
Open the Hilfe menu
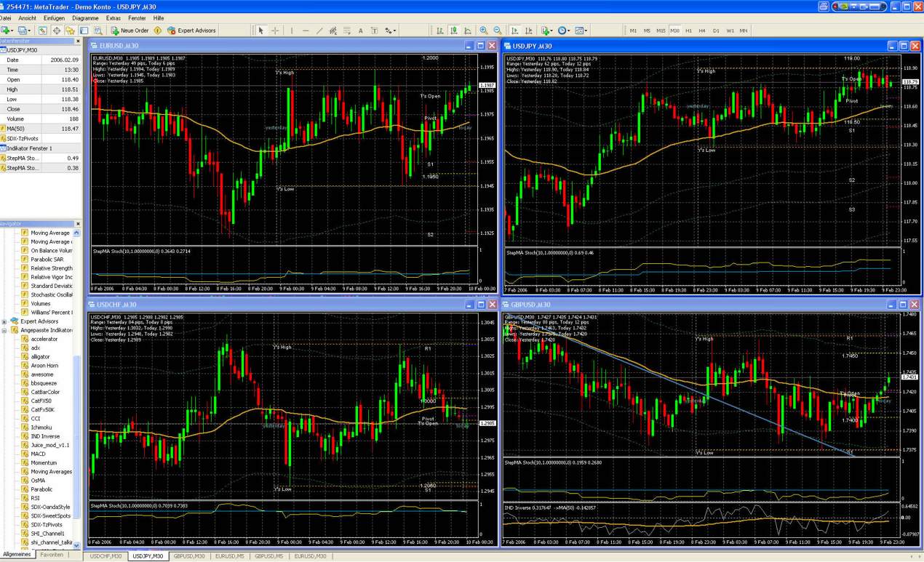pos(159,17)
